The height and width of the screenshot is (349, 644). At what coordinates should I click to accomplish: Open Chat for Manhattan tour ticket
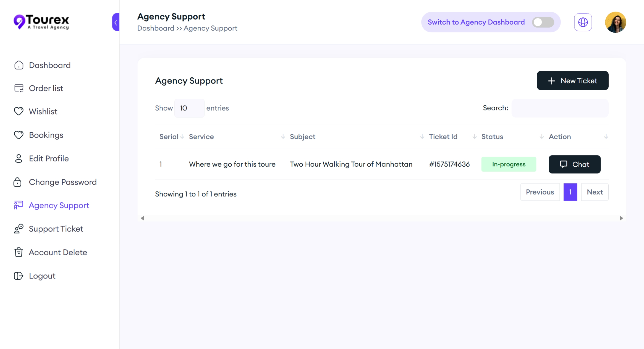pos(574,164)
